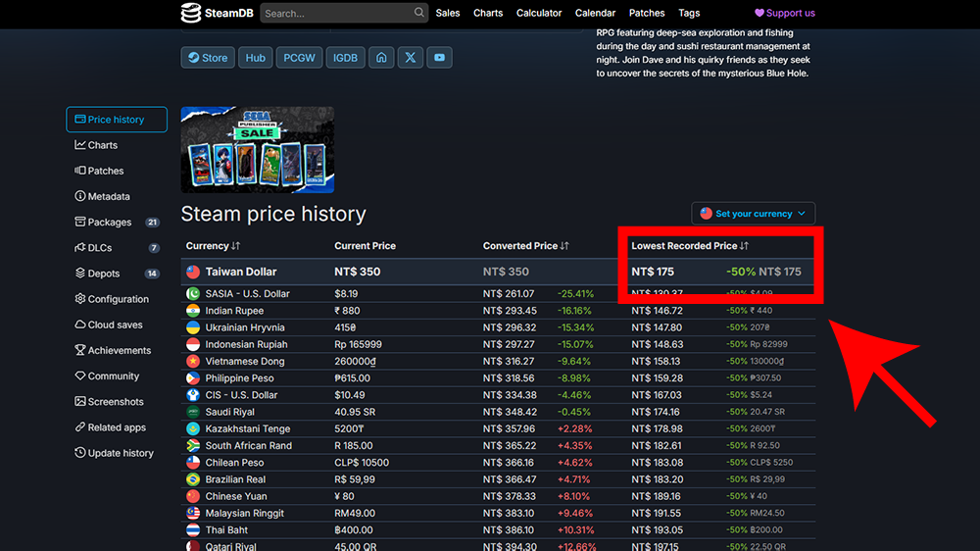Click Chilean Peso price CLP$ 10500

click(362, 462)
